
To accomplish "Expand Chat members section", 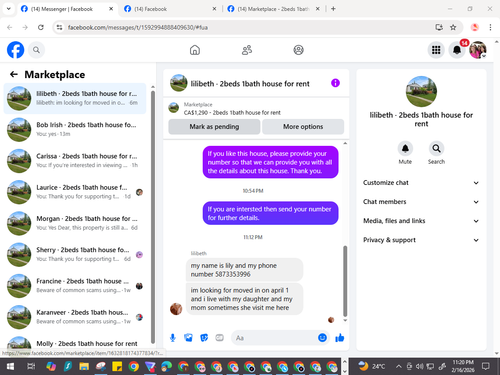I will [421, 202].
